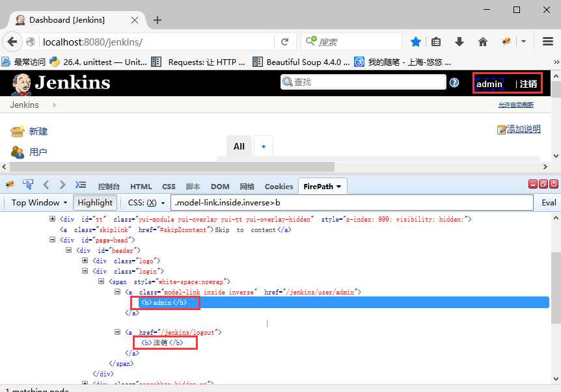The height and width of the screenshot is (392, 561).
Task: Bookmark this page with the star icon
Action: [x=415, y=42]
